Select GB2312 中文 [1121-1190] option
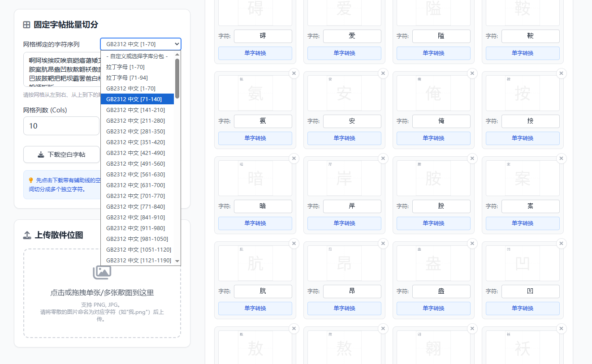Screen dimensions: 592x364 pos(137,261)
